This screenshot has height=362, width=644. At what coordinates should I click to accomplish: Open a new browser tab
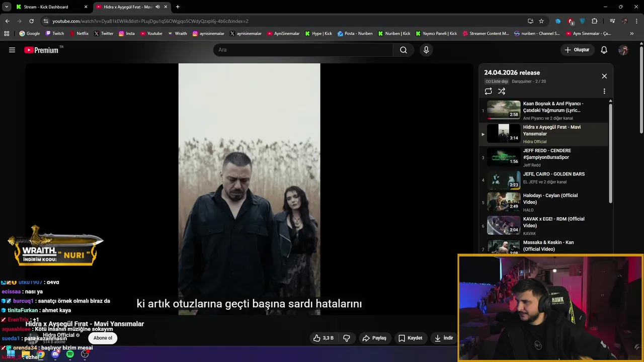[x=178, y=7]
